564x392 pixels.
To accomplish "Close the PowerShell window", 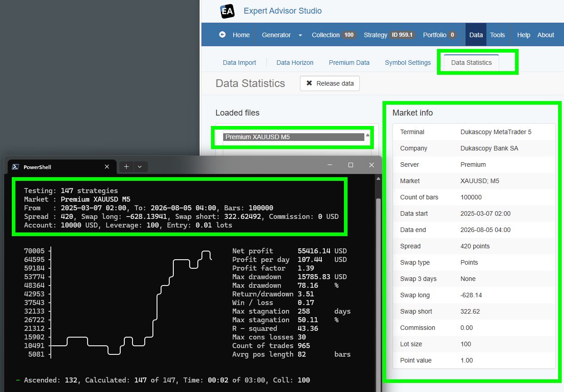I will (372, 165).
